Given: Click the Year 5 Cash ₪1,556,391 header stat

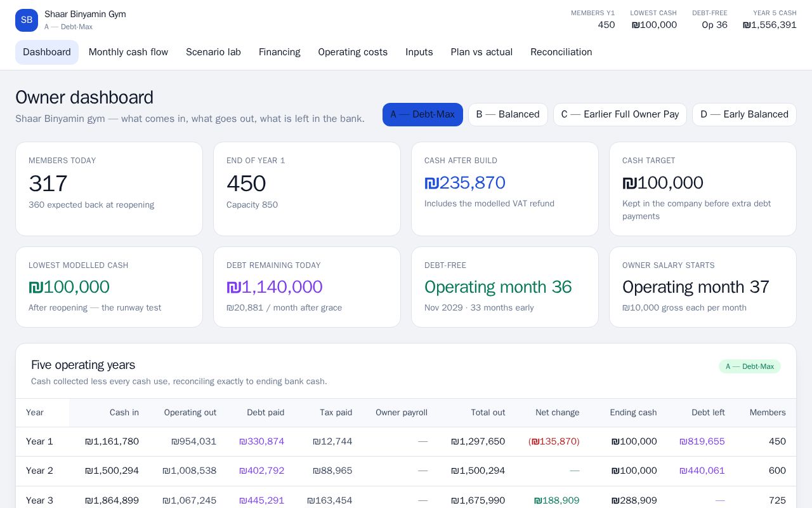Looking at the screenshot, I should pyautogui.click(x=769, y=20).
